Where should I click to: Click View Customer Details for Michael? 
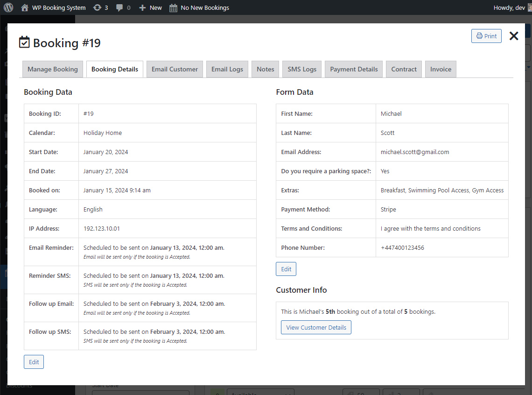coord(316,327)
